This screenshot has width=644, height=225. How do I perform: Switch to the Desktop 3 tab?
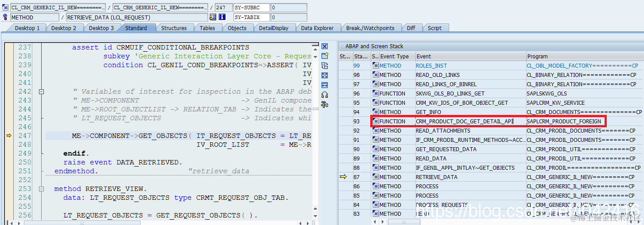pos(101,28)
